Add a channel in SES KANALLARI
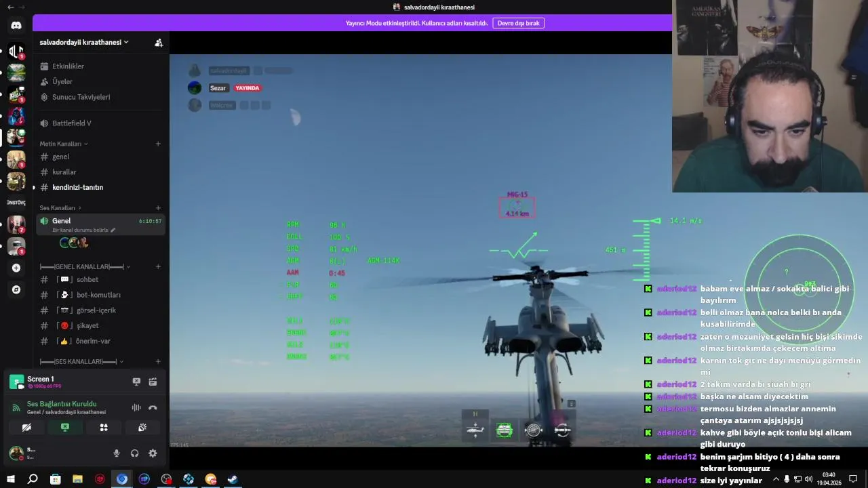 point(158,362)
